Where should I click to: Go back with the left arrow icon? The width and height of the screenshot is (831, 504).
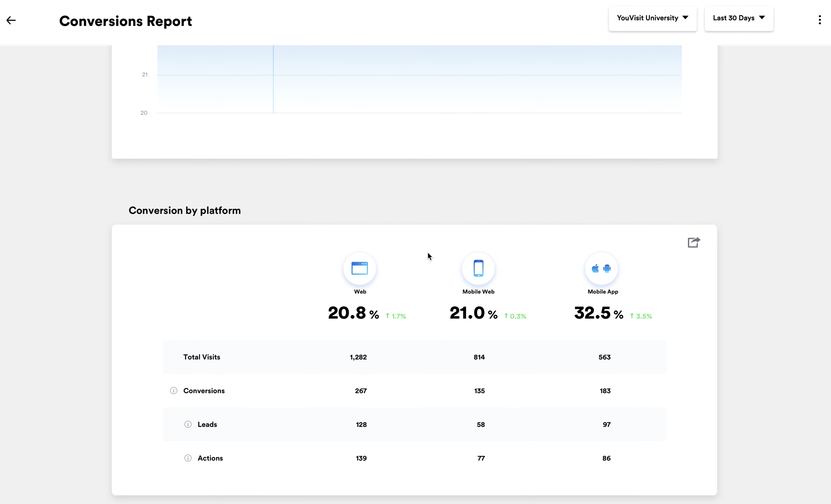[x=11, y=21]
